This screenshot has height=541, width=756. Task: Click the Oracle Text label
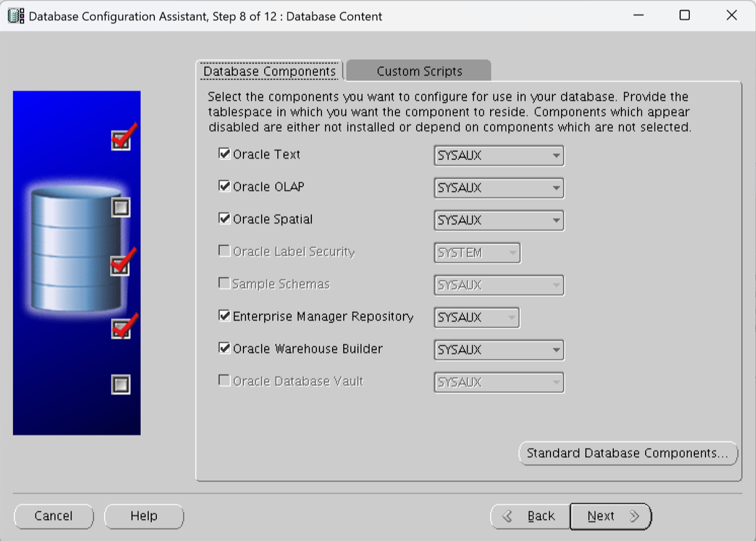point(267,154)
